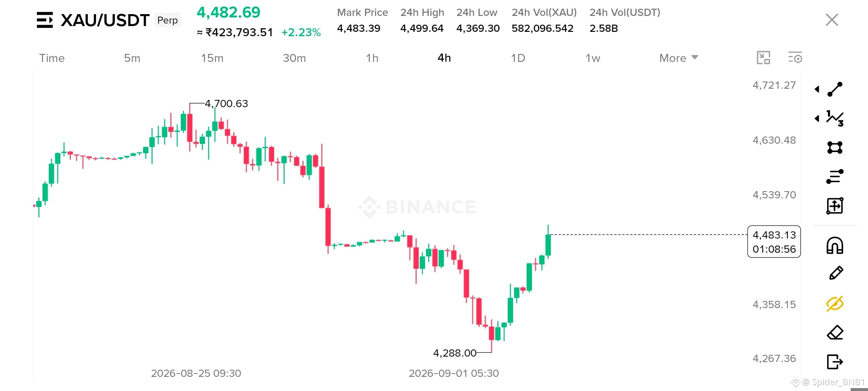
Task: Open the Fibonacci horizontal lines tool
Action: [x=835, y=177]
